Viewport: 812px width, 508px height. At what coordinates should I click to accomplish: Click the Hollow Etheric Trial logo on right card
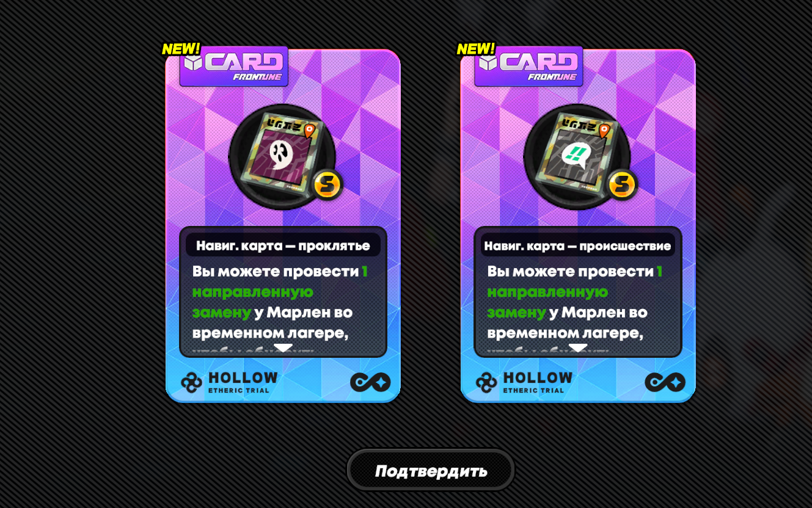pos(524,382)
